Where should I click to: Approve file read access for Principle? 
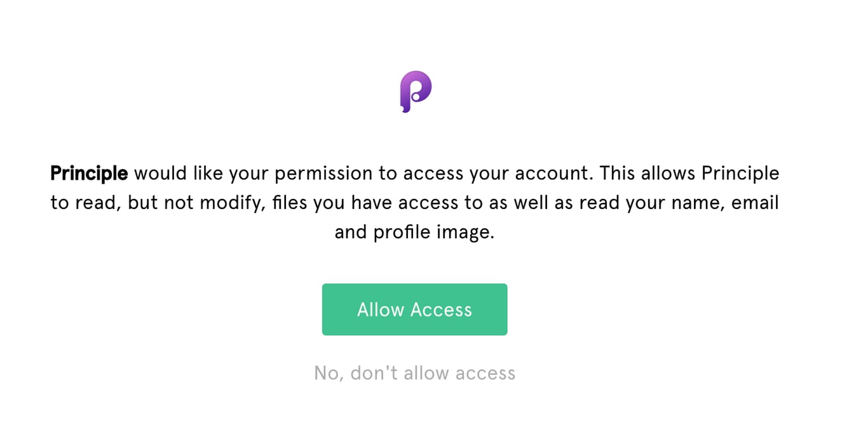pos(414,310)
